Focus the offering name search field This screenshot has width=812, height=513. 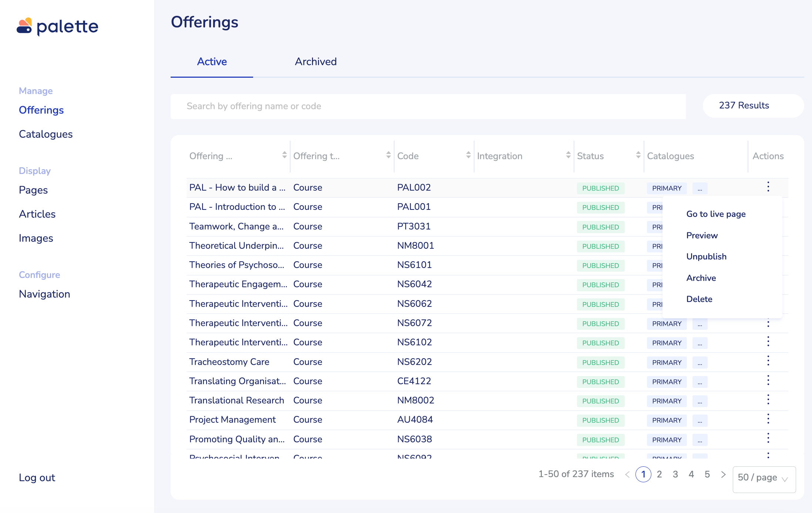[x=428, y=106]
